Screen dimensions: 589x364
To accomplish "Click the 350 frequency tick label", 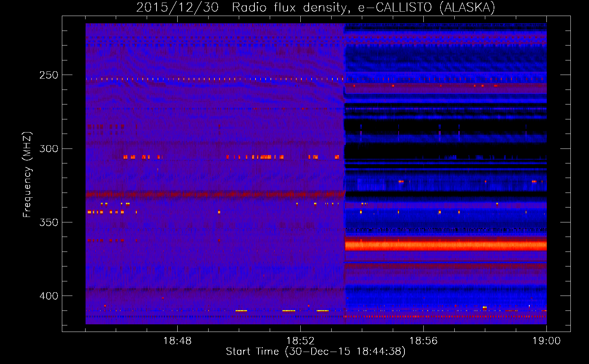I will click(49, 222).
